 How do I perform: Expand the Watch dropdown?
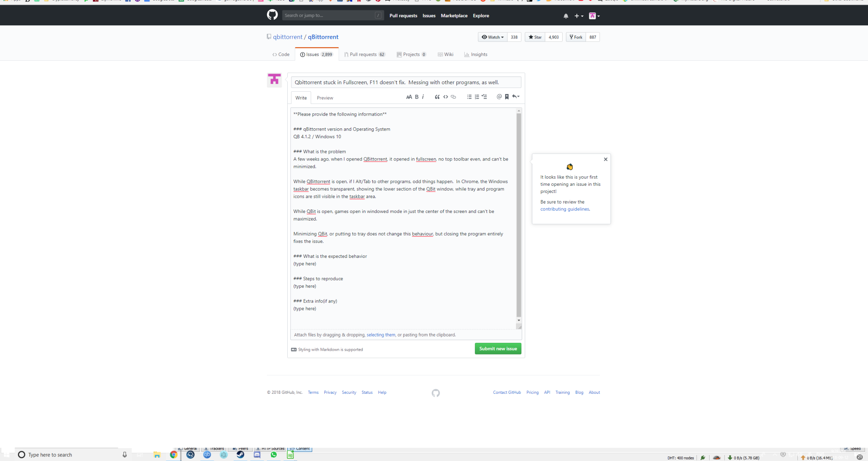coord(493,37)
